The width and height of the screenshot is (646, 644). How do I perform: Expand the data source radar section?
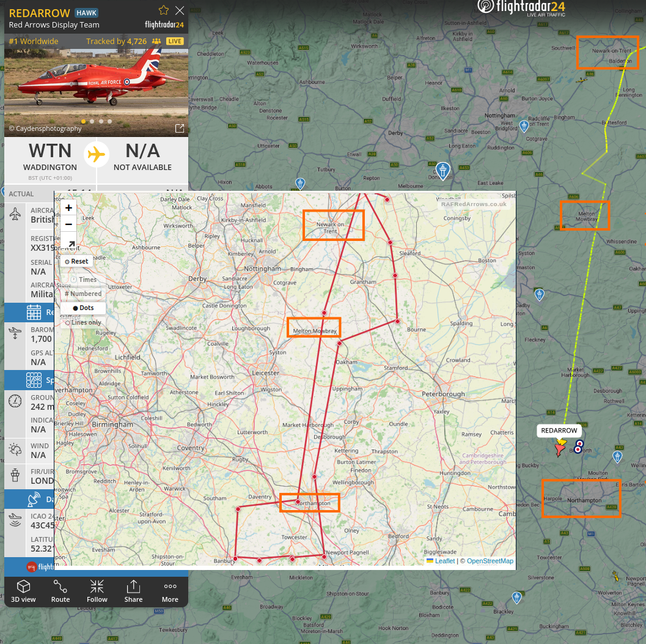point(29,499)
